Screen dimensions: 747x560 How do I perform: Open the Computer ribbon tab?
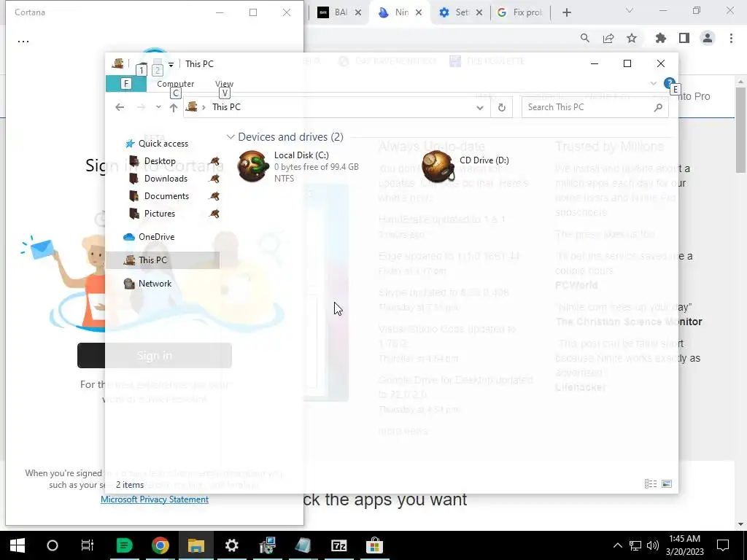[x=175, y=84]
